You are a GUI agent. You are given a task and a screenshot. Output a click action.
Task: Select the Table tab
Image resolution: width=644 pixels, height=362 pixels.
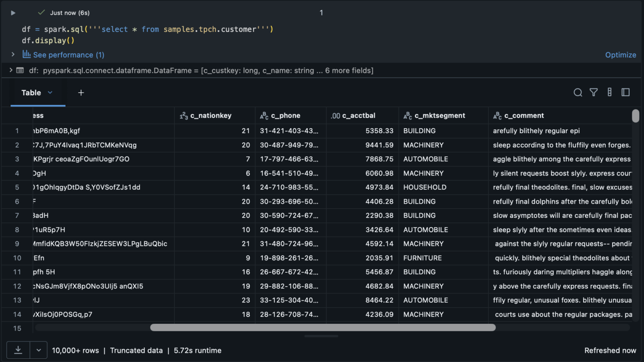[x=31, y=93]
